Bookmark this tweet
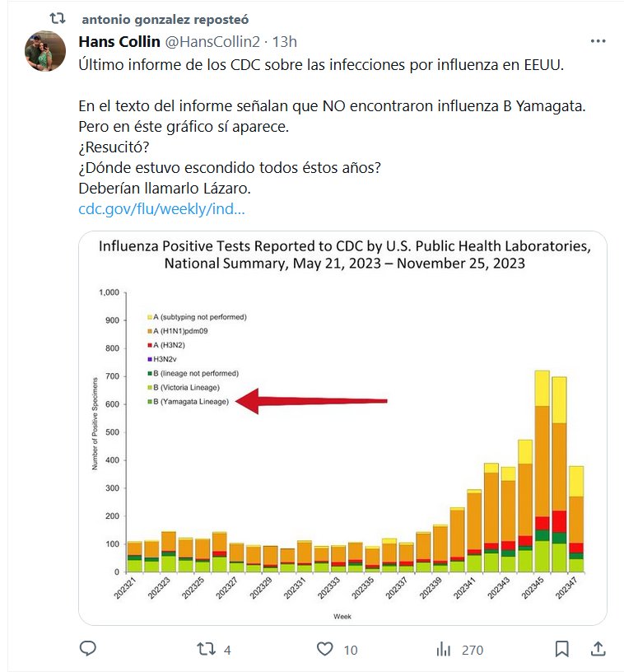624x672 pixels. click(561, 649)
